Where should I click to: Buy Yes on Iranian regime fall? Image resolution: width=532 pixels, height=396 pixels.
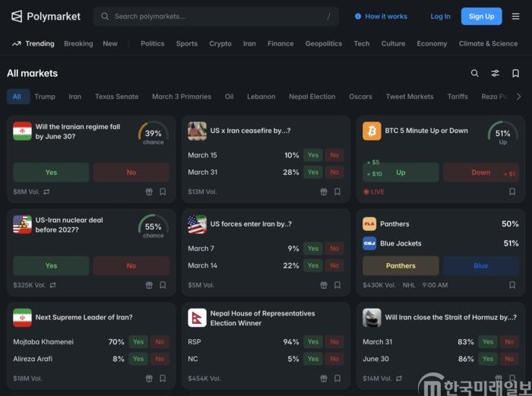click(51, 173)
